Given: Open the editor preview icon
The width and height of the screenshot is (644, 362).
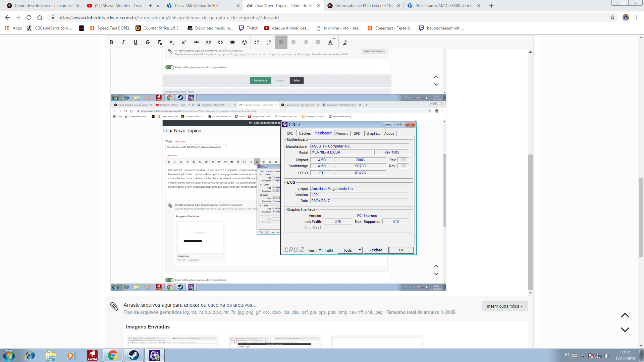Looking at the screenshot, I should point(344,42).
